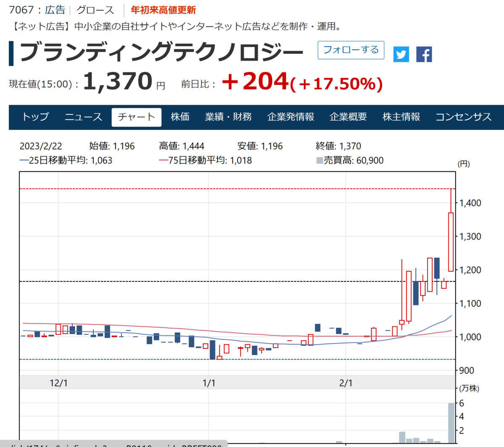
Task: Share on Twitter via bird icon
Action: [401, 54]
